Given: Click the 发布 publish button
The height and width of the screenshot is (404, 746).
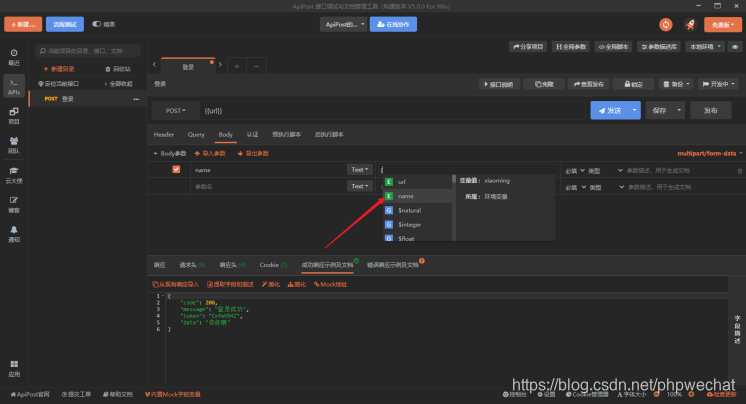Looking at the screenshot, I should [711, 110].
